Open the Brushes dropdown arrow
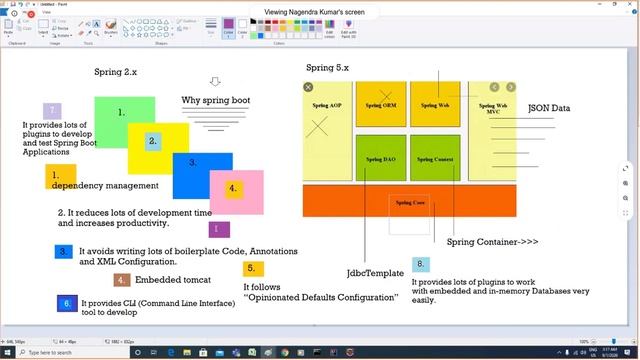Image resolution: width=640 pixels, height=360 pixels. [x=111, y=36]
